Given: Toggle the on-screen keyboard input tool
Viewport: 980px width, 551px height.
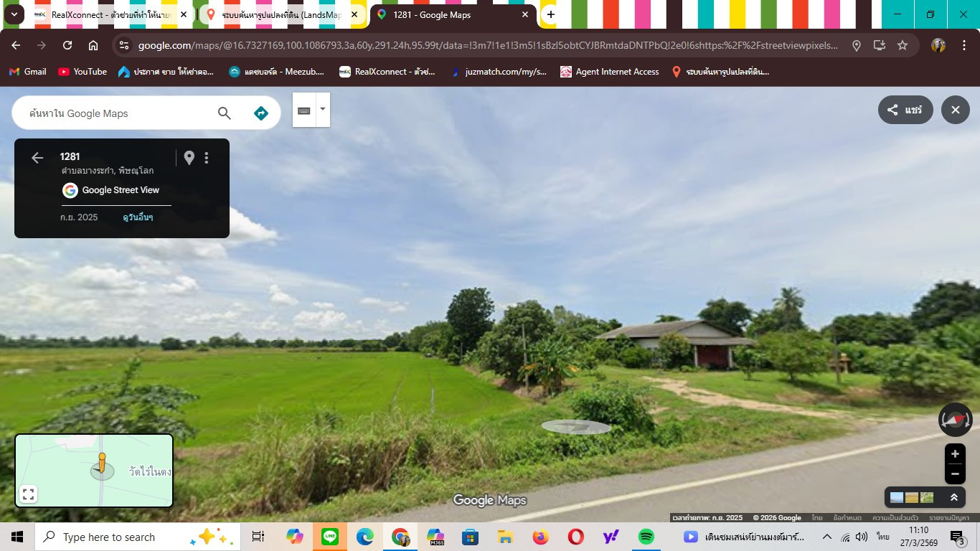Looking at the screenshot, I should [x=304, y=110].
